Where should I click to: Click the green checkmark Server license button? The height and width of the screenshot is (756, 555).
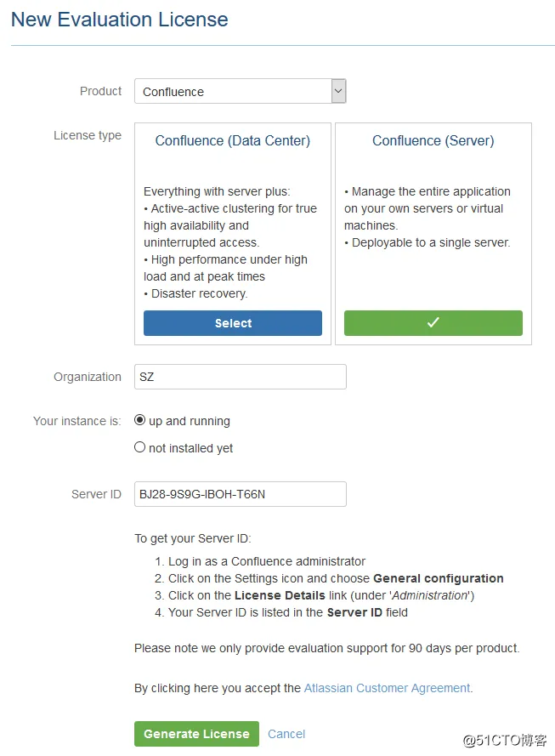pyautogui.click(x=433, y=323)
